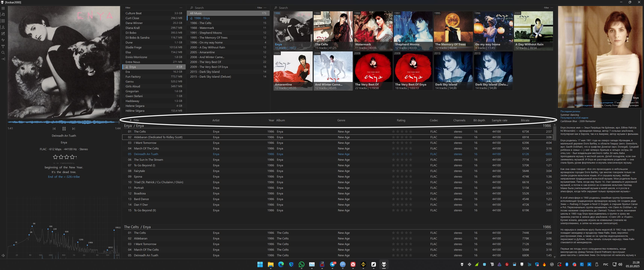Open artist list three-dots options menu

(x=181, y=8)
